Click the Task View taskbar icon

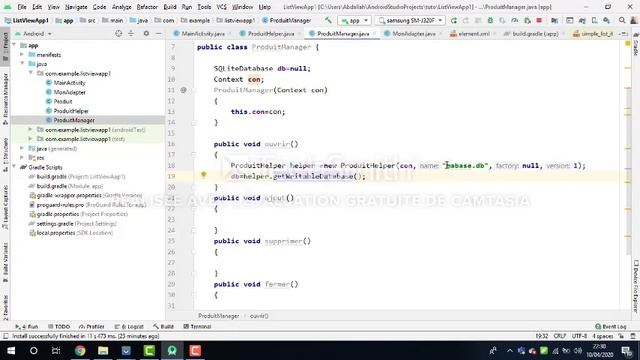(56, 351)
